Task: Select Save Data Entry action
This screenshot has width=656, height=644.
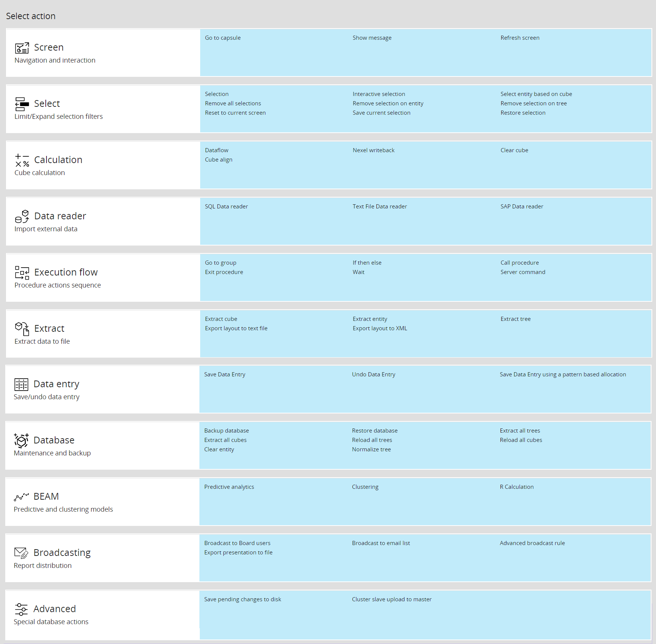Action: (225, 374)
